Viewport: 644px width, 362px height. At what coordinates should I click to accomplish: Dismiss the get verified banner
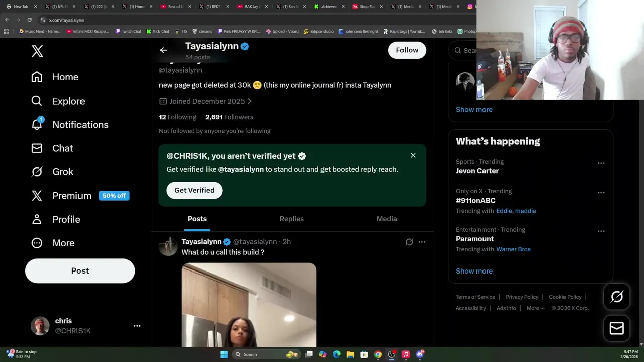(413, 155)
